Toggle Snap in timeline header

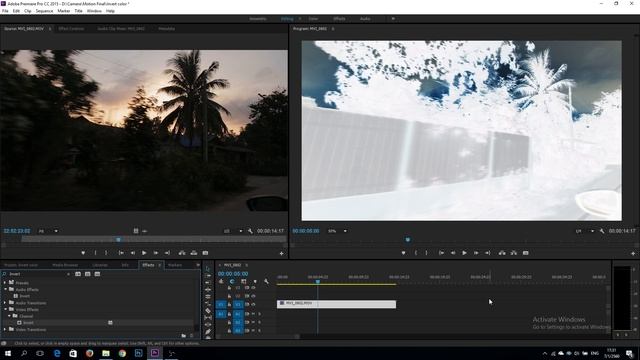pyautogui.click(x=232, y=281)
